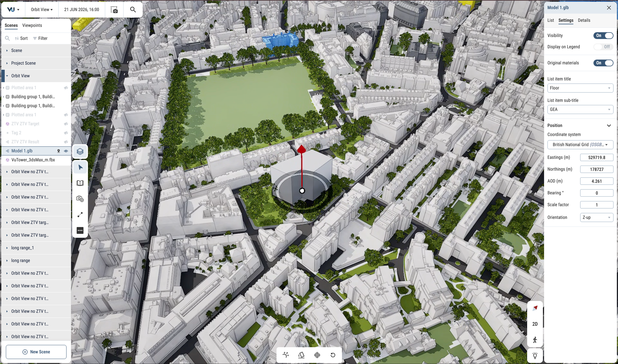Show Tag 2 layer visibility
Image resolution: width=618 pixels, height=364 pixels.
click(66, 133)
